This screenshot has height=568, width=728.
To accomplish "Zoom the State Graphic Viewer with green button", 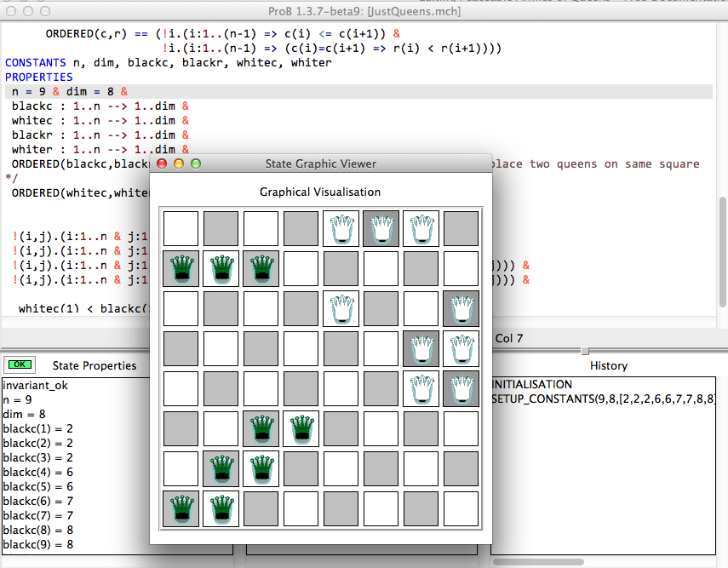I will tap(196, 164).
